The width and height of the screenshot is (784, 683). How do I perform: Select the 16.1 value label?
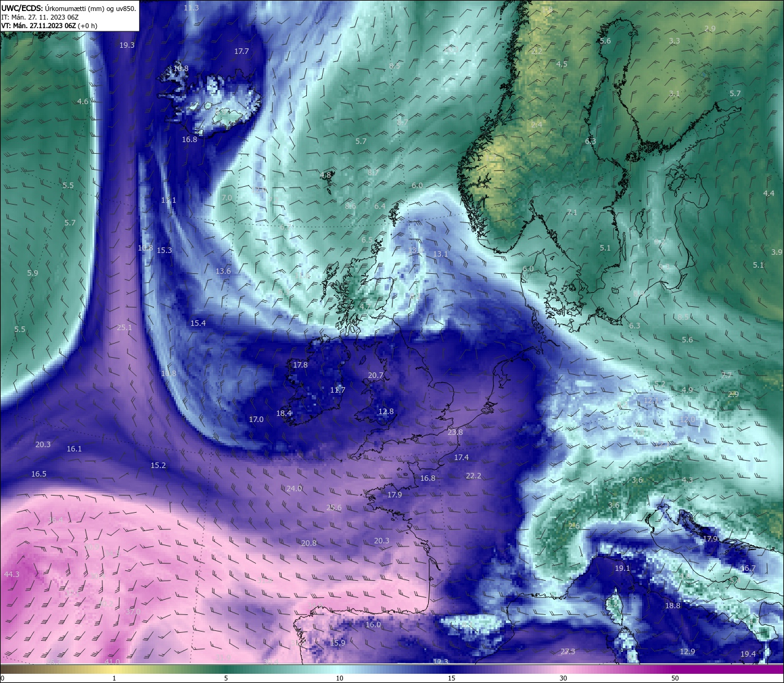[x=74, y=449]
